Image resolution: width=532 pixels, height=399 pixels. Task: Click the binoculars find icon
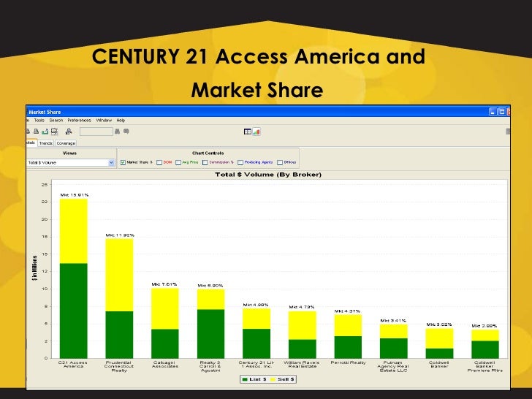[x=118, y=132]
